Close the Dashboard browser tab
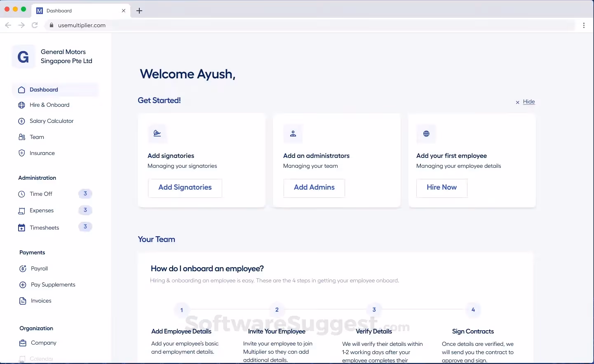 click(124, 11)
